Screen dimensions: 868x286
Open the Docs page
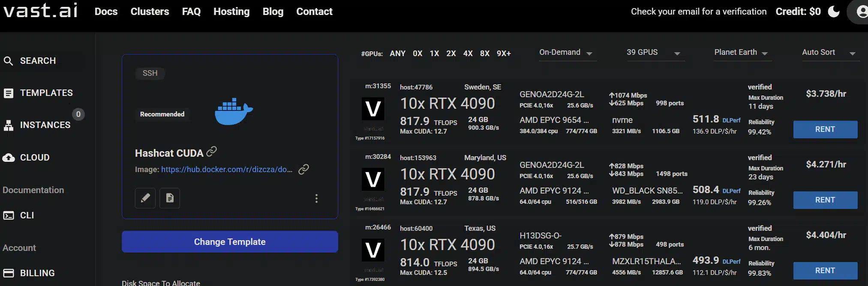point(106,12)
